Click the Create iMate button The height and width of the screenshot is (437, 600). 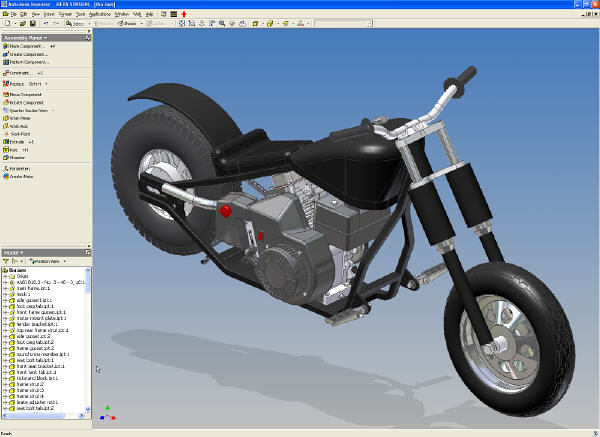click(x=23, y=178)
